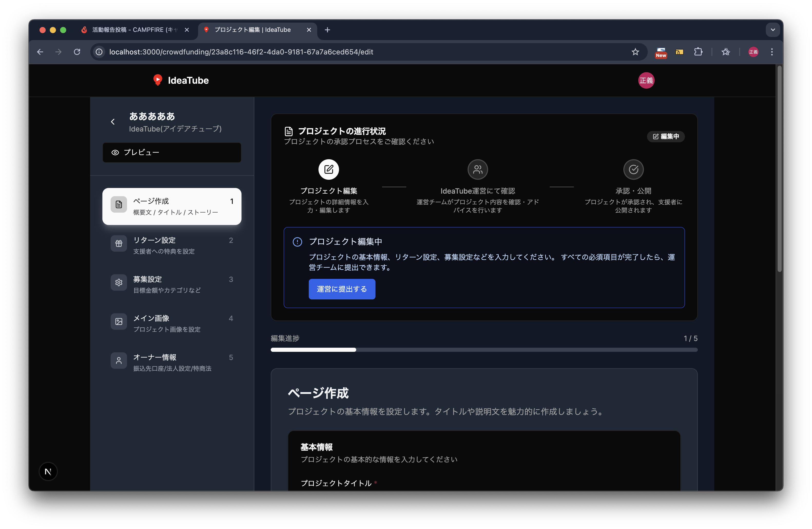Click the 編集進捗 progress bar
This screenshot has height=529, width=812.
(x=484, y=350)
